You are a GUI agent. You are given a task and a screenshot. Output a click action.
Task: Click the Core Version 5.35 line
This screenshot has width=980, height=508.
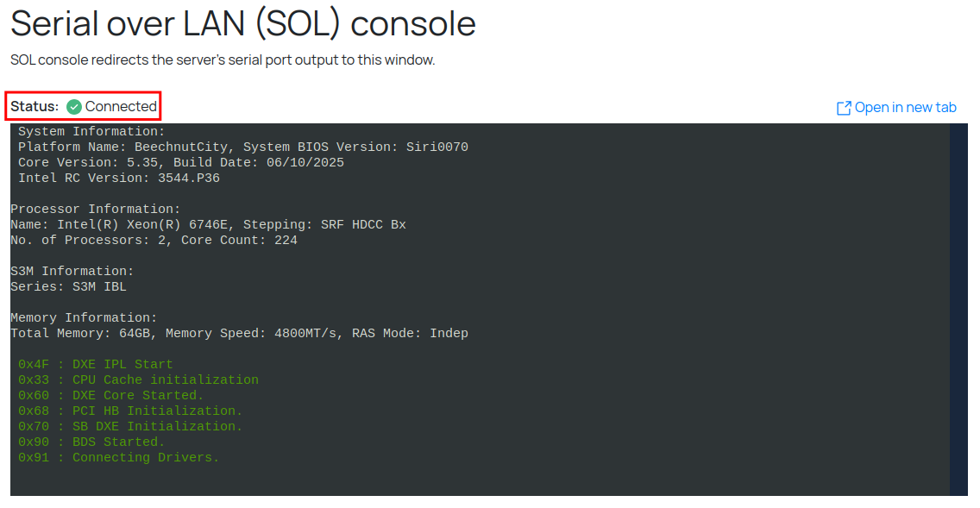pyautogui.click(x=180, y=163)
